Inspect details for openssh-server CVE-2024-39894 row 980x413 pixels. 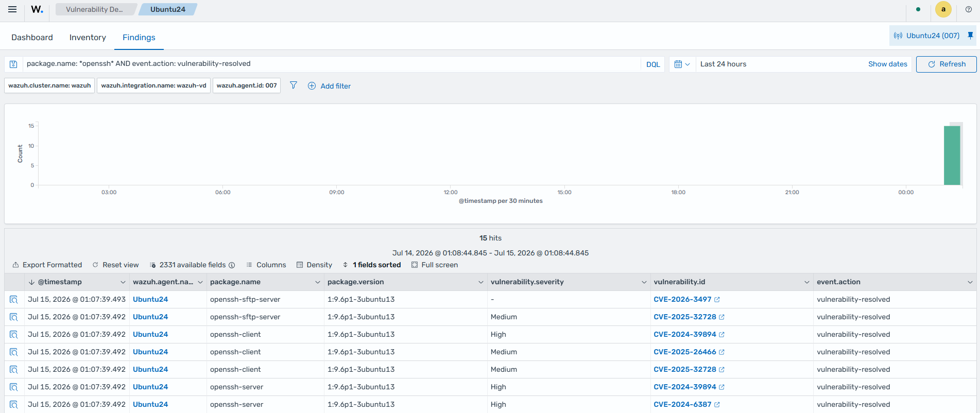point(14,387)
